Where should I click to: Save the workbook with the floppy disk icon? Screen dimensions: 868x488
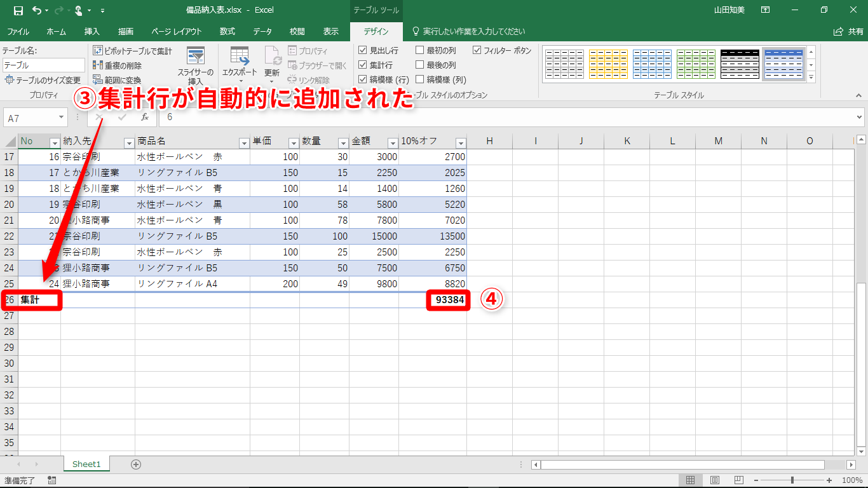(x=18, y=10)
